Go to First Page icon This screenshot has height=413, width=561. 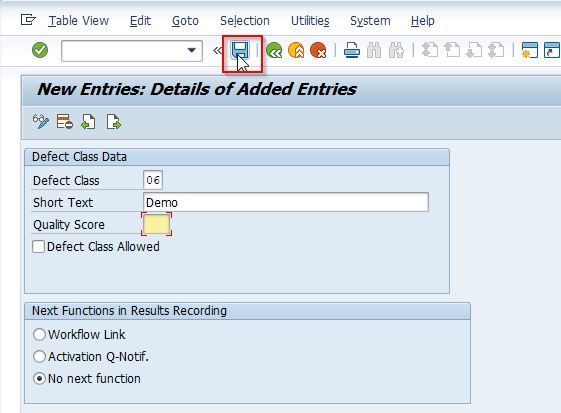pos(430,50)
